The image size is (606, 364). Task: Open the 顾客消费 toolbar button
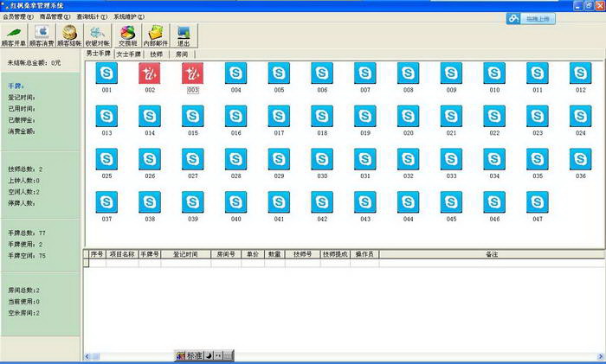click(x=42, y=35)
